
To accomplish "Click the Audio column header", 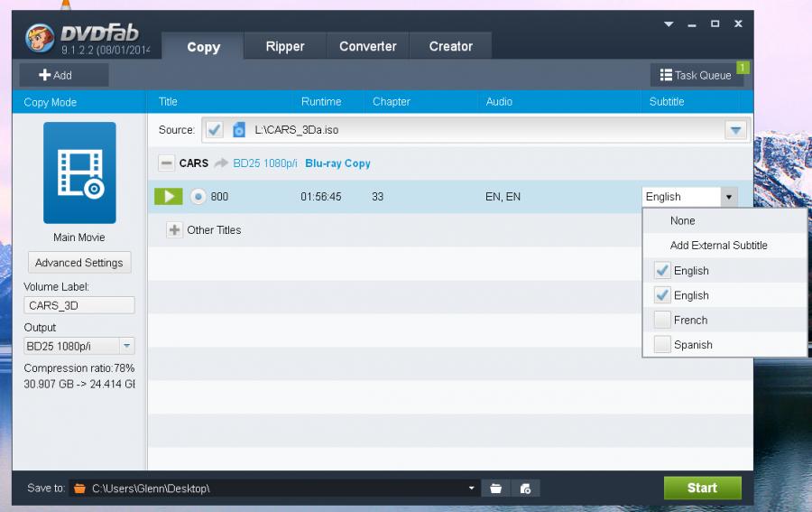I will point(499,101).
